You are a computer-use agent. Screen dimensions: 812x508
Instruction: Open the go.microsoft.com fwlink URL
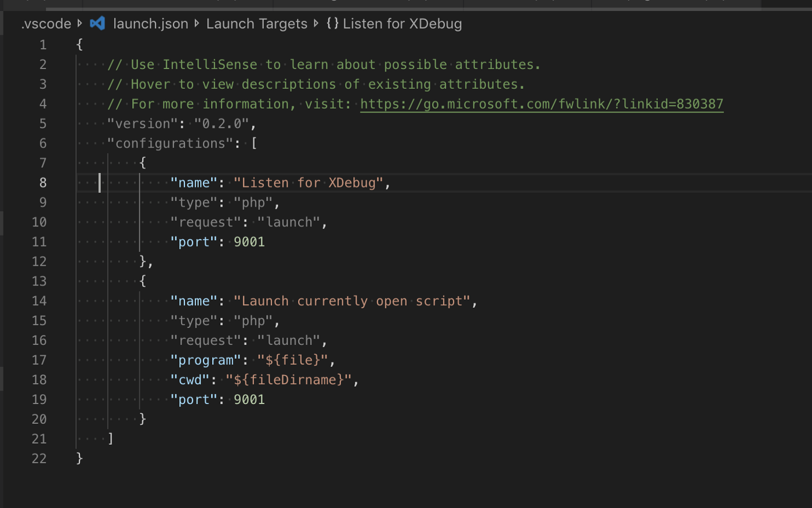[541, 104]
